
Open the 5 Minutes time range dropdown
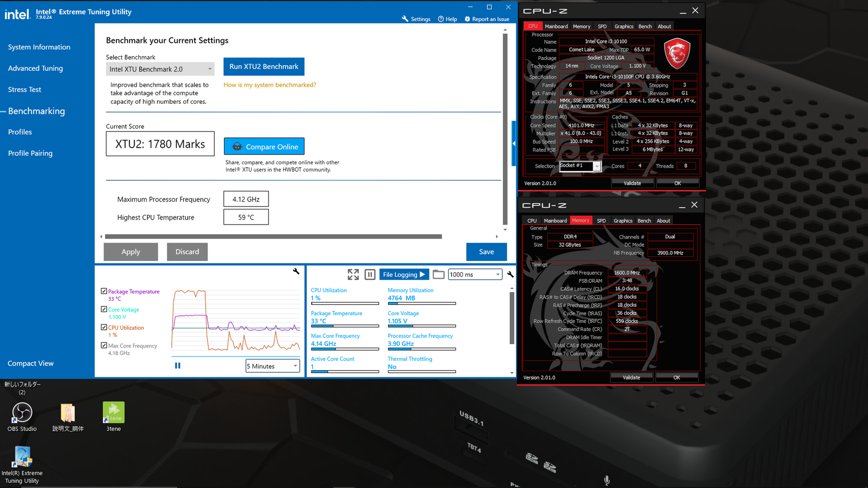pyautogui.click(x=273, y=366)
